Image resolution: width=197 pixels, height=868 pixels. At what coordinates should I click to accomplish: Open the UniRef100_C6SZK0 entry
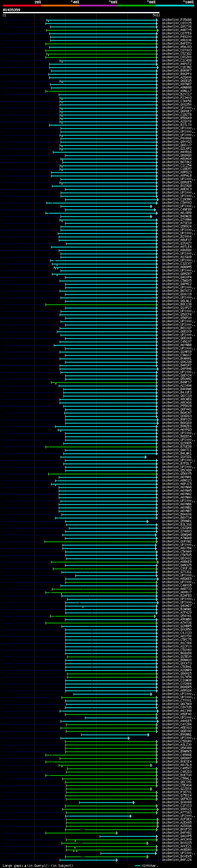click(177, 57)
